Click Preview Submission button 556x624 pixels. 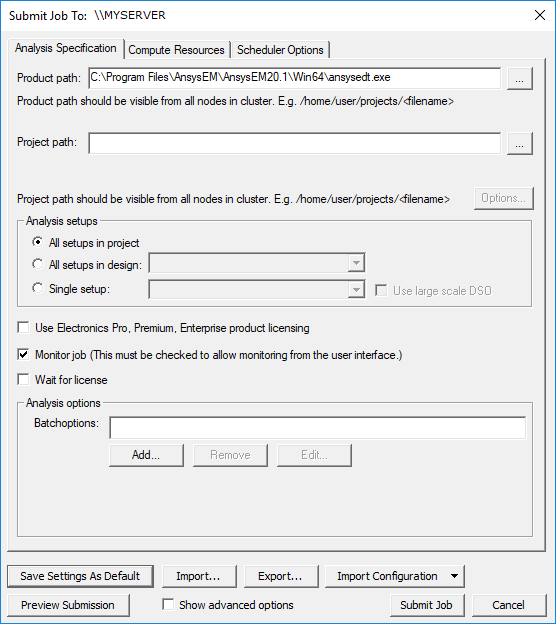pos(68,605)
